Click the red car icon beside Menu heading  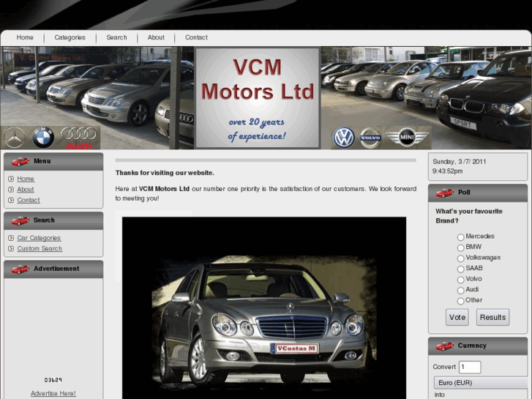(20, 161)
